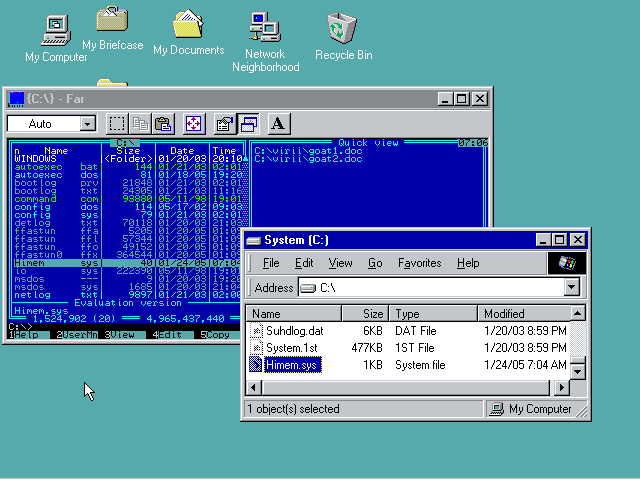Click the Paste toolbar icon in Far
This screenshot has width=640, height=480.
coord(163,124)
